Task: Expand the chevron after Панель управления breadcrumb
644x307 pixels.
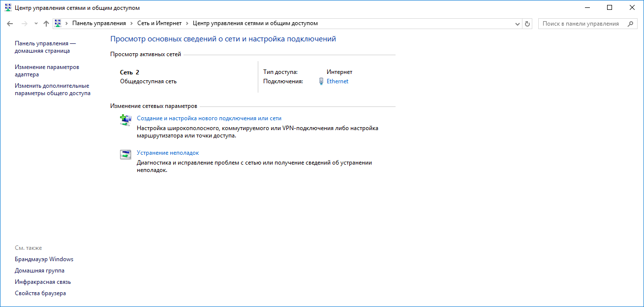Action: [131, 23]
